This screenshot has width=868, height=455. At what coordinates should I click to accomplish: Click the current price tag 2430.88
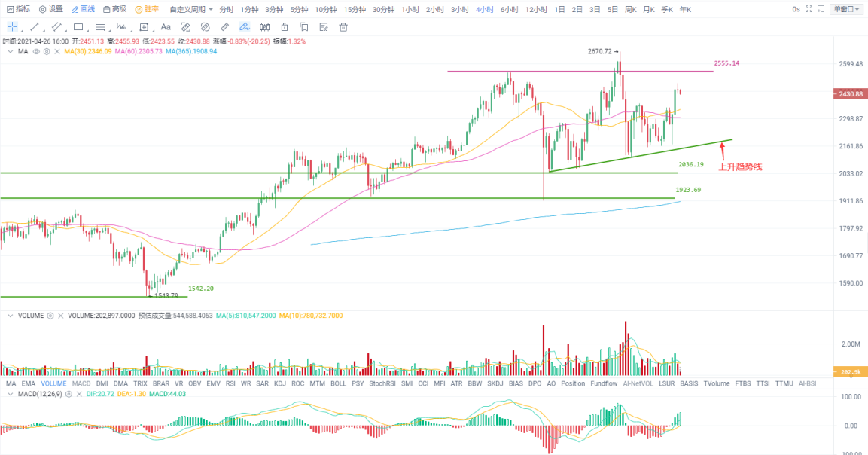tap(850, 94)
